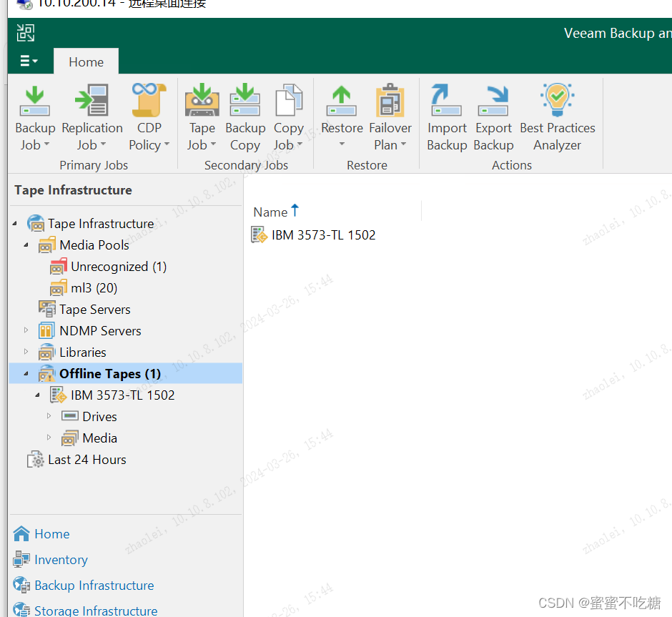This screenshot has width=672, height=617.
Task: Click the IBM library icon in list
Action: [x=260, y=235]
